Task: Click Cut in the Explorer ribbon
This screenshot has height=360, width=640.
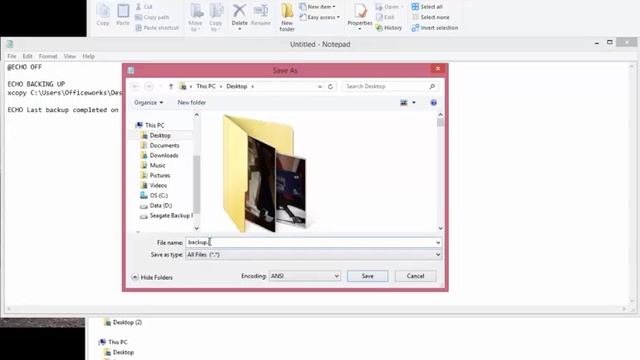Action: (144, 7)
